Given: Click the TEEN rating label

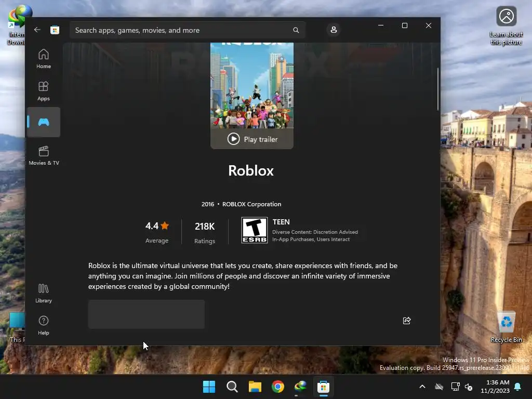Looking at the screenshot, I should click(281, 222).
